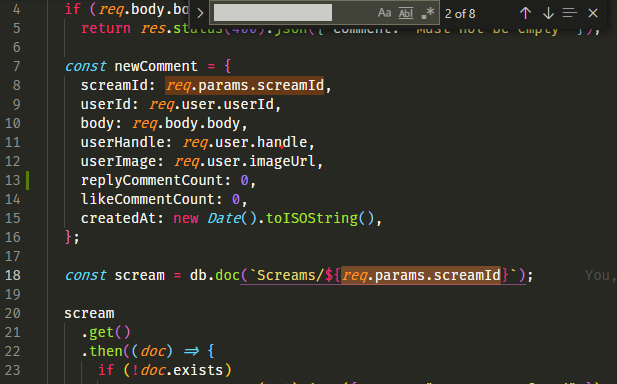Click highlighted req.params.screamId on line 18
The image size is (617, 384).
(421, 275)
